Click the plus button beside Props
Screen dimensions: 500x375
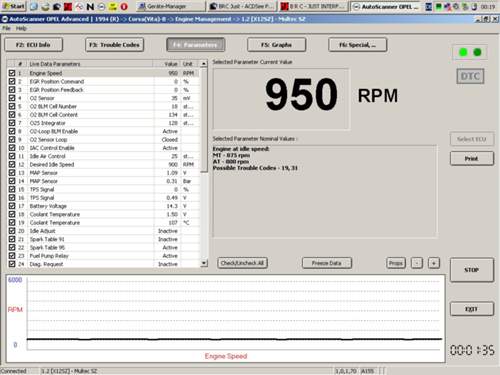pyautogui.click(x=434, y=263)
